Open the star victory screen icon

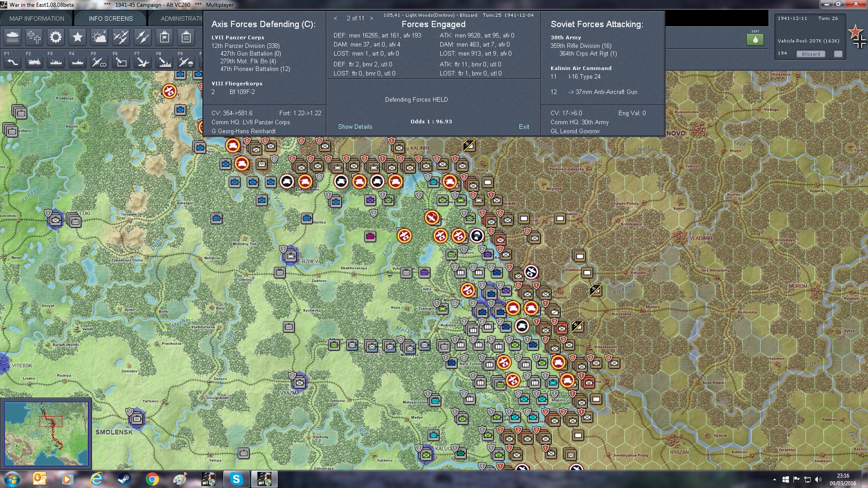[x=78, y=37]
